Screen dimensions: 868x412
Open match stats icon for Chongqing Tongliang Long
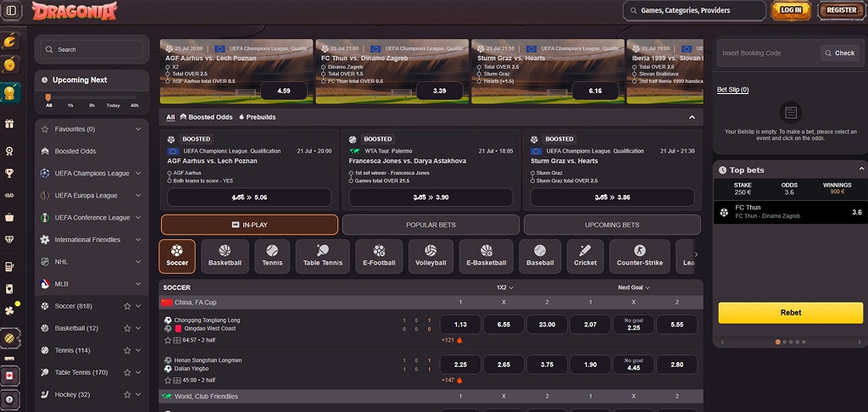[x=177, y=340]
